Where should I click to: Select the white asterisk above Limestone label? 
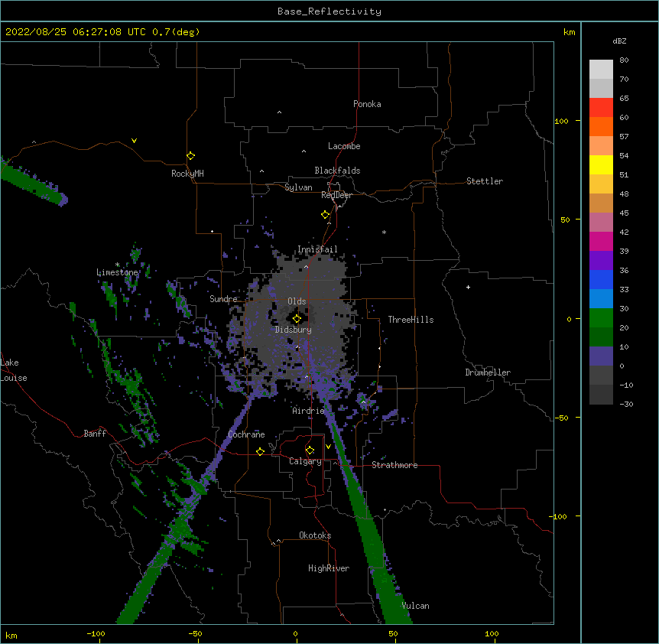pos(117,265)
